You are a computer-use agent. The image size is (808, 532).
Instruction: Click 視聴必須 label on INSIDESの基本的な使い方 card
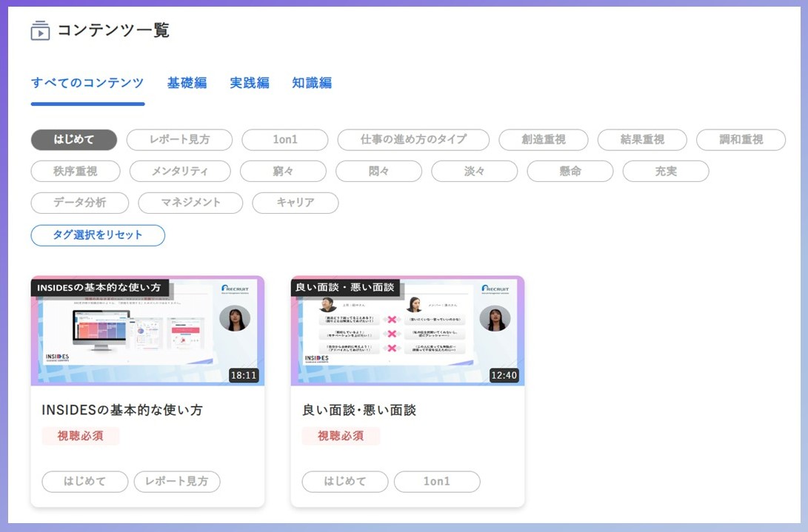click(81, 437)
